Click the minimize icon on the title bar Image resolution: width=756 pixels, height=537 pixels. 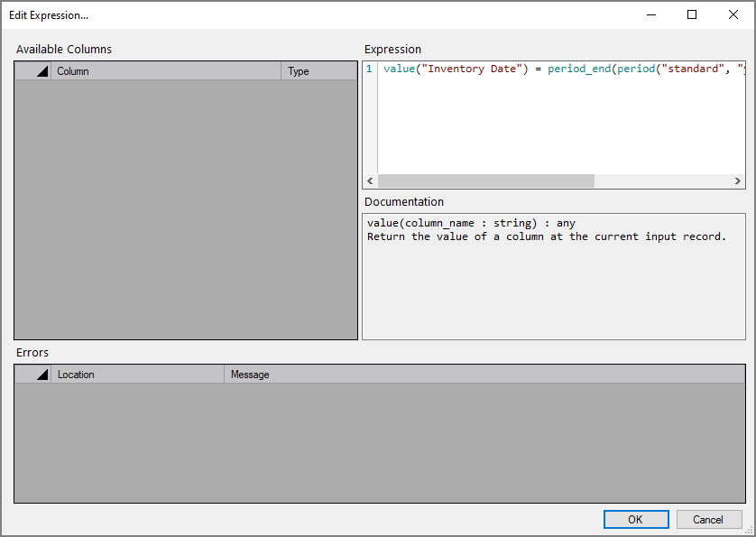pos(651,14)
